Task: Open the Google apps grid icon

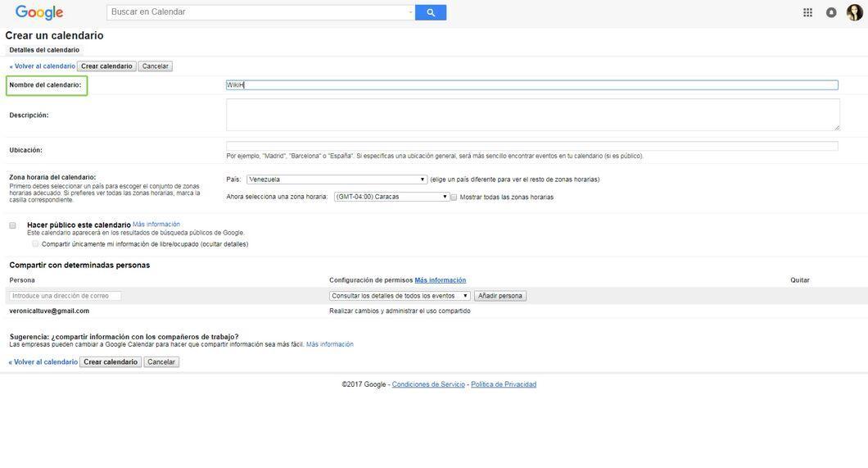Action: (x=807, y=12)
